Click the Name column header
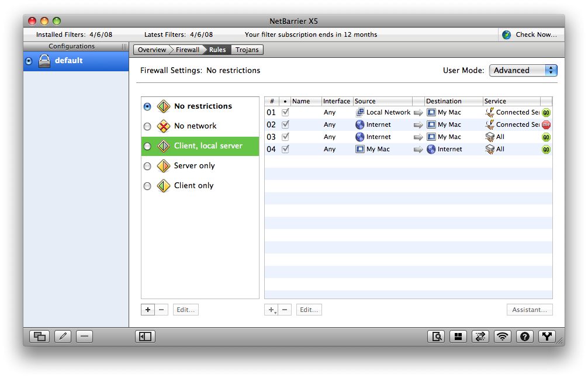 point(306,101)
